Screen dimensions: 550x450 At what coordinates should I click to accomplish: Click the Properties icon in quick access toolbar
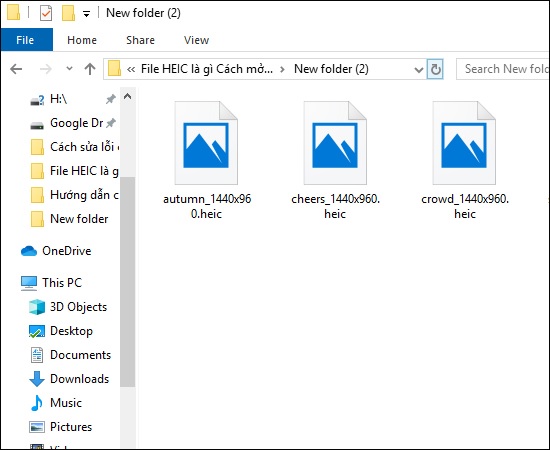pyautogui.click(x=46, y=13)
